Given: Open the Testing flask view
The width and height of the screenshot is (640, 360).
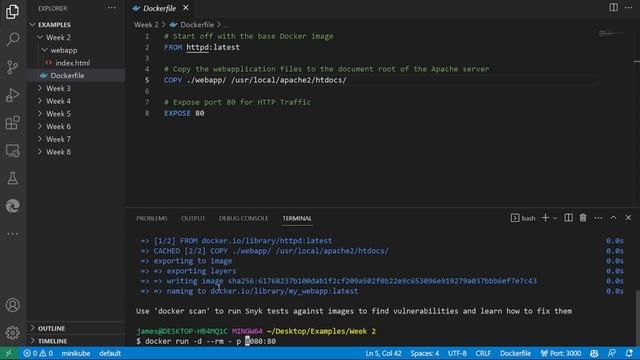Looking at the screenshot, I should coord(13,178).
